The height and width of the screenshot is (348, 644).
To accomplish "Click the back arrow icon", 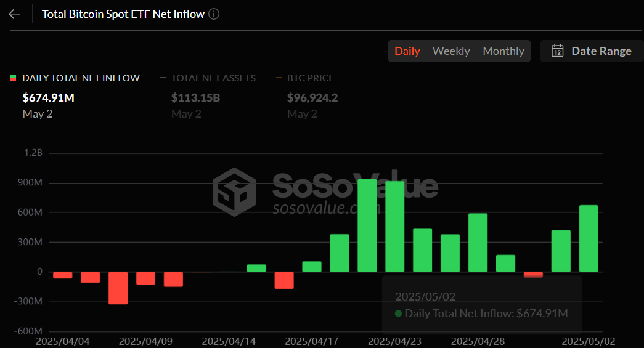I will point(15,14).
